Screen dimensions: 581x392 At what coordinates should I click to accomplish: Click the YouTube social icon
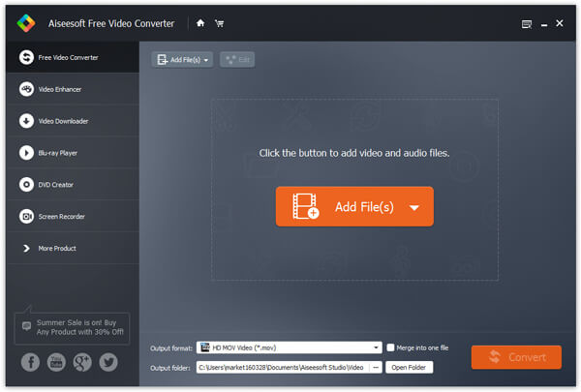(x=56, y=362)
